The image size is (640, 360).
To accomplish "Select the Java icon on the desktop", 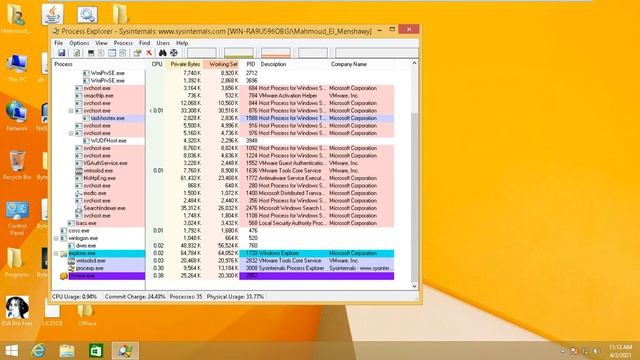I will click(52, 14).
